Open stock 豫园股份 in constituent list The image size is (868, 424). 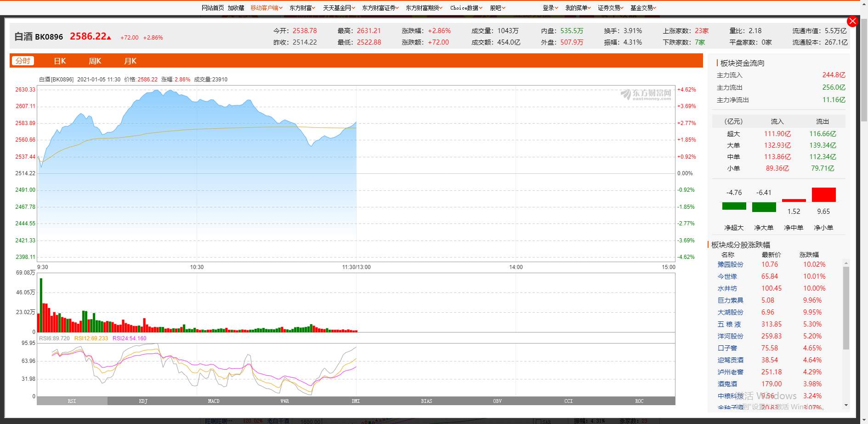pyautogui.click(x=730, y=264)
